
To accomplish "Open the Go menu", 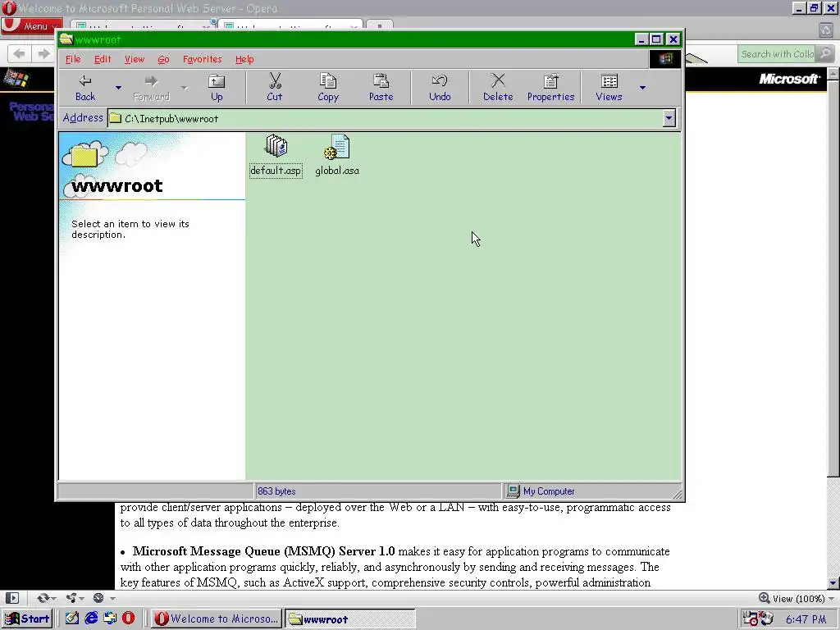I will 163,59.
